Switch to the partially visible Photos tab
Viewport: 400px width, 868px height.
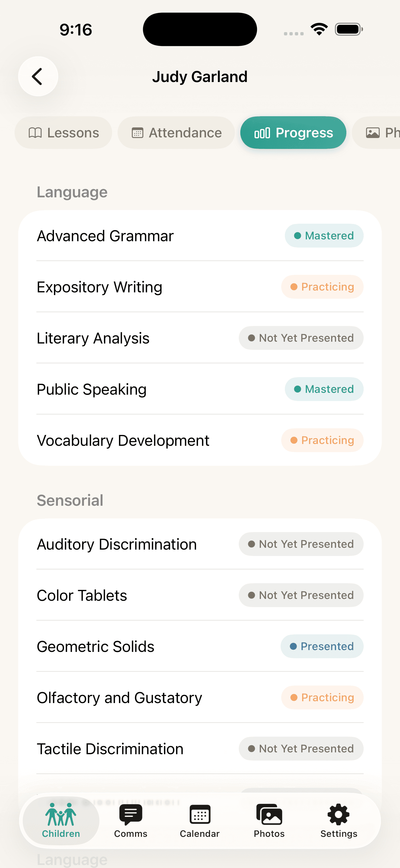click(376, 133)
